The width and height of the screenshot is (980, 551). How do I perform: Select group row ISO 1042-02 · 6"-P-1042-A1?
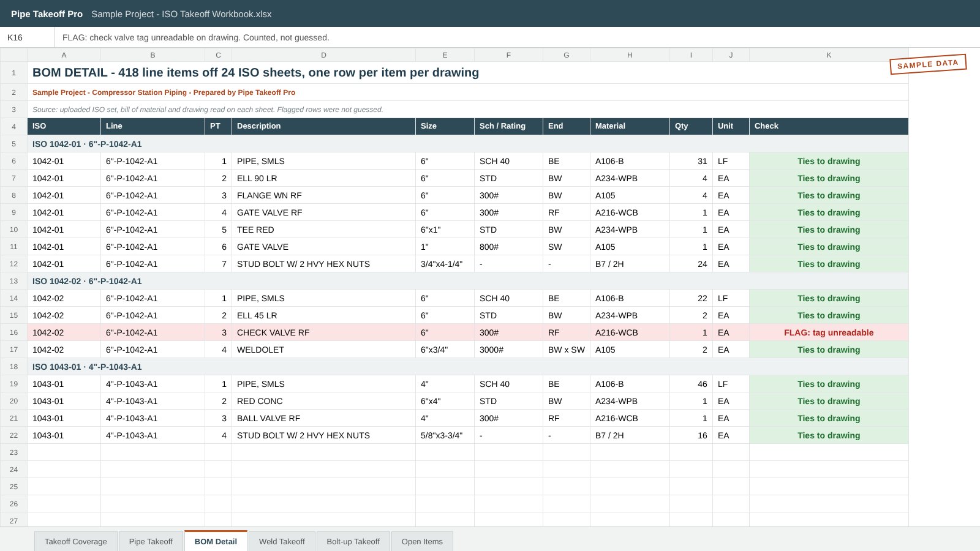[468, 281]
